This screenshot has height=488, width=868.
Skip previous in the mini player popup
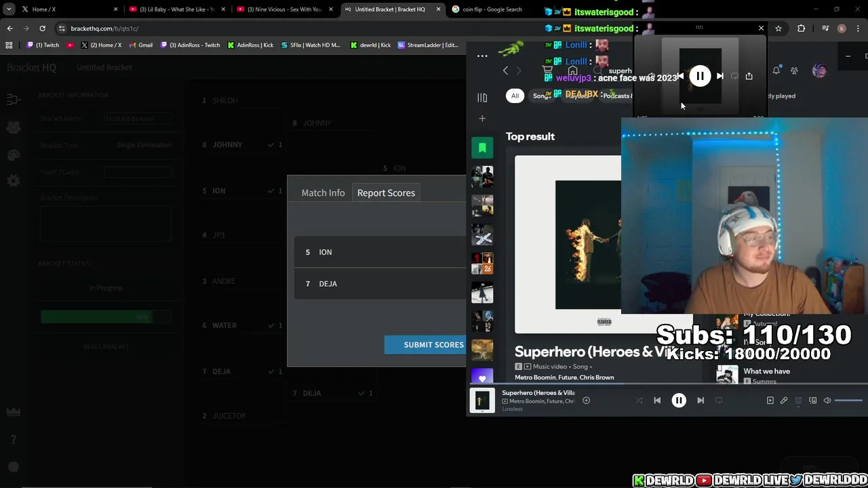coord(680,76)
